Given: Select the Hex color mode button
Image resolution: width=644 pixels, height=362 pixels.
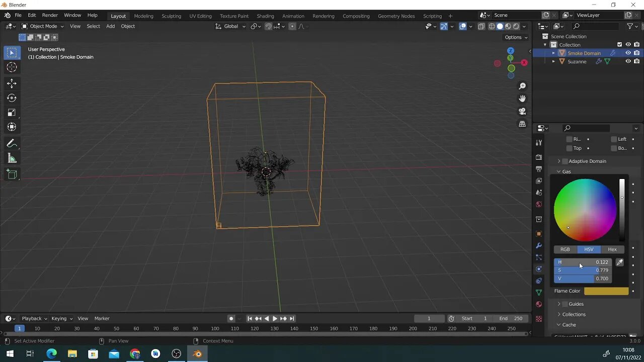Looking at the screenshot, I should [612, 249].
